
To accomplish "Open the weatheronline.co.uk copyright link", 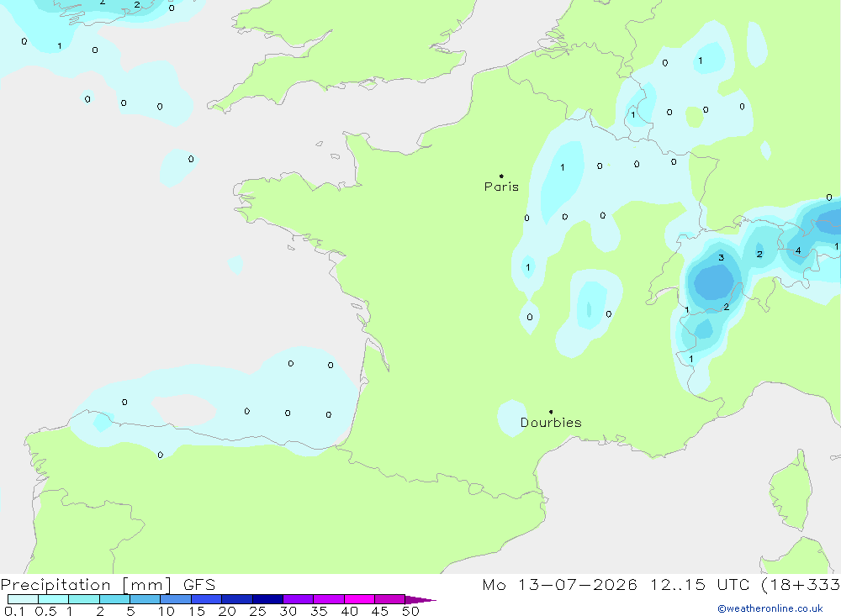I will (770, 608).
